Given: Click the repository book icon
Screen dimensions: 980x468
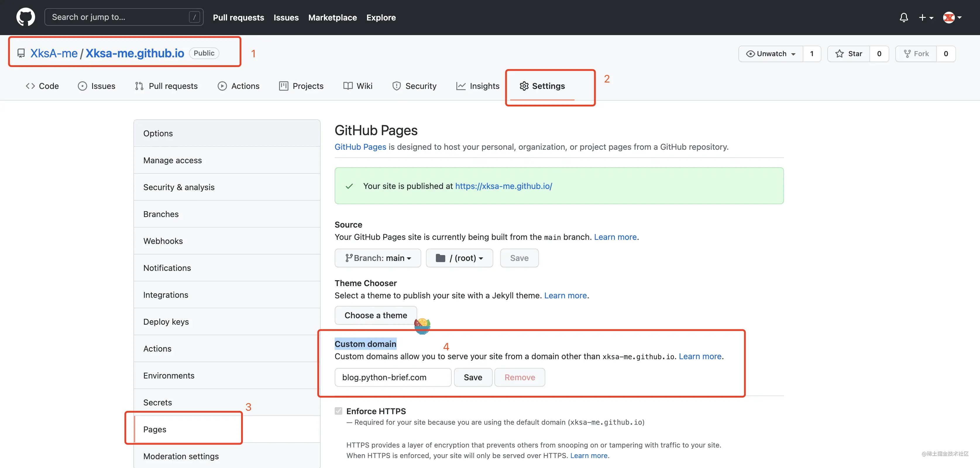Looking at the screenshot, I should click(21, 53).
